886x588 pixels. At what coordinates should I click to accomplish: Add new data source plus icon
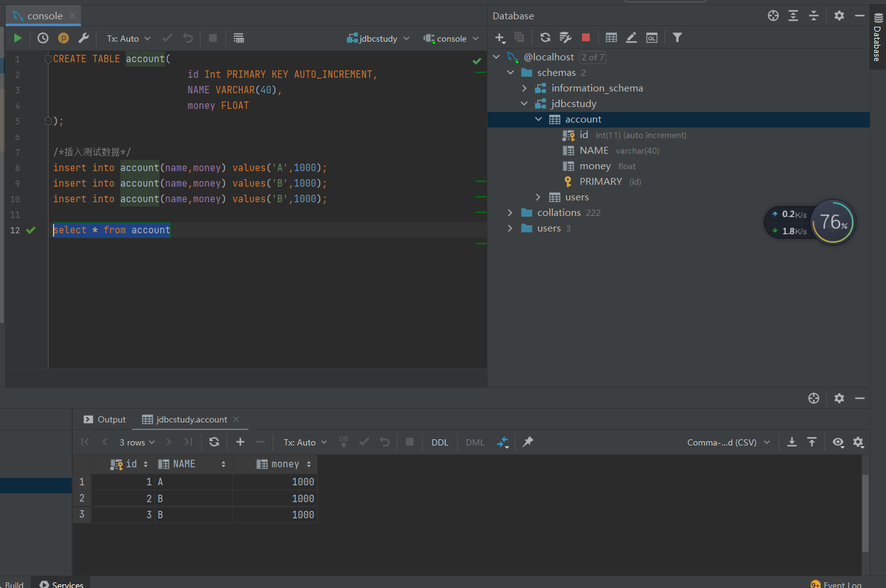(x=500, y=38)
